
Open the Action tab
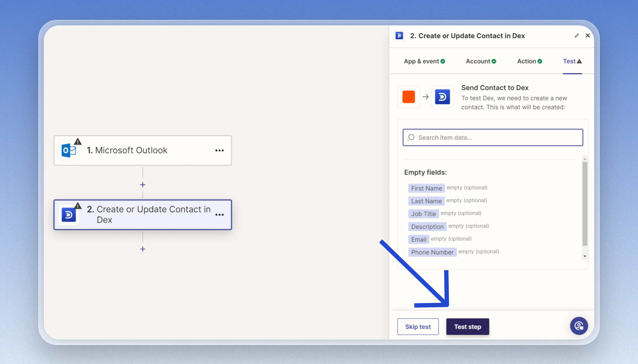tap(529, 61)
